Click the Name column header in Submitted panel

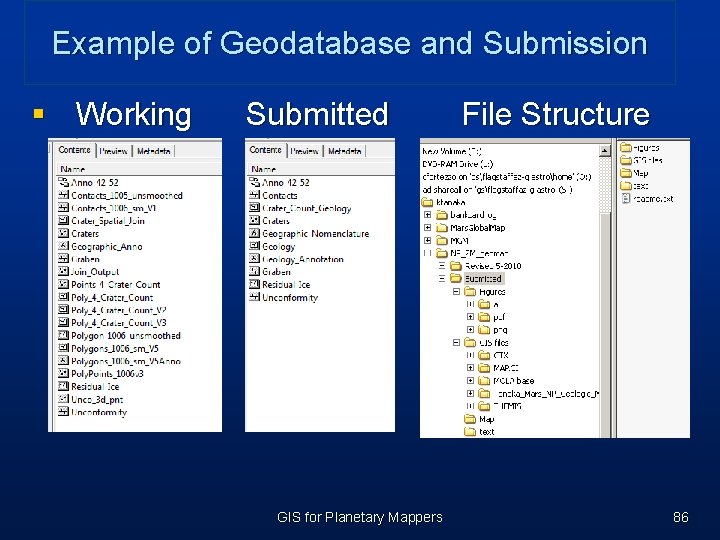pos(321,169)
